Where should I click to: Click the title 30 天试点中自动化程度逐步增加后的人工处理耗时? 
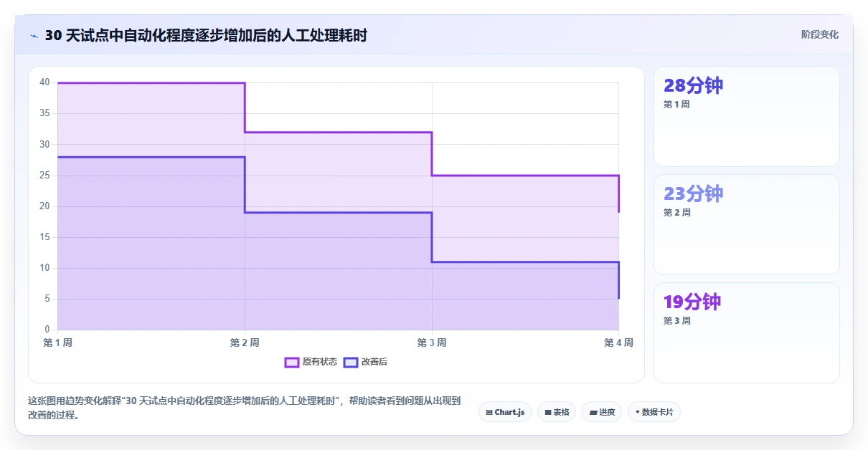[206, 35]
